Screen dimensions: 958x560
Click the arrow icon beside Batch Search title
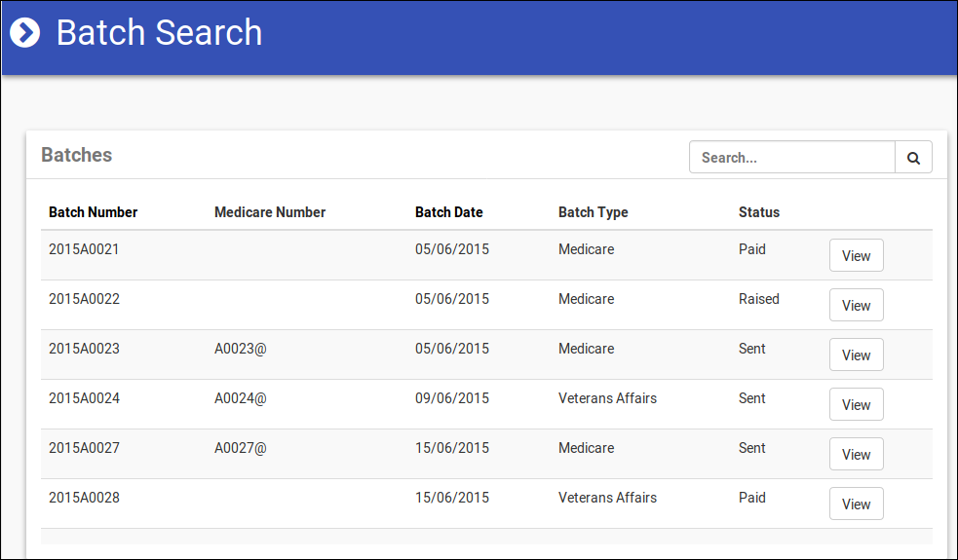pos(24,33)
